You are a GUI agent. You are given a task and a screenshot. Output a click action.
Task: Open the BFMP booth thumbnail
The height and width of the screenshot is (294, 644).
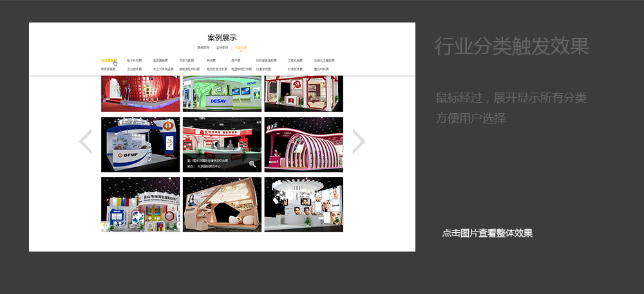(140, 145)
